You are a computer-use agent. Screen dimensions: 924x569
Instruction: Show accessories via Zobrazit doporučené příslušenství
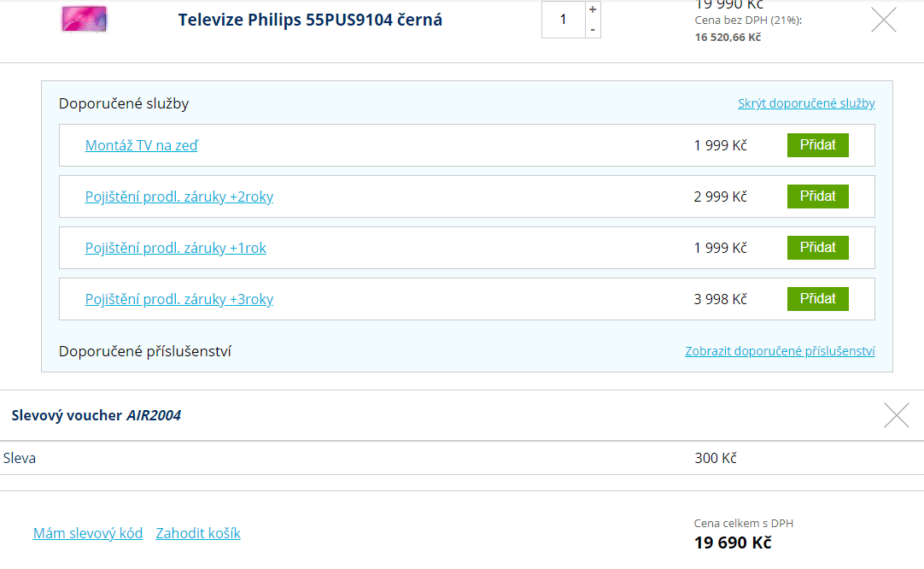(780, 351)
